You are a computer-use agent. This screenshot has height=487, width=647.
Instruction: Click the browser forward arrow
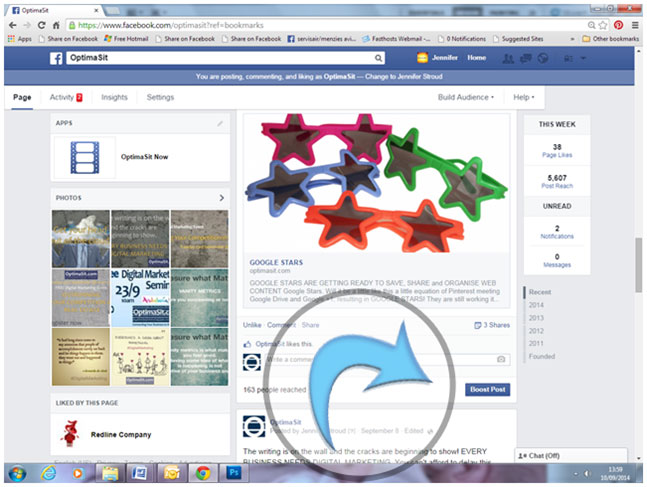coord(27,25)
